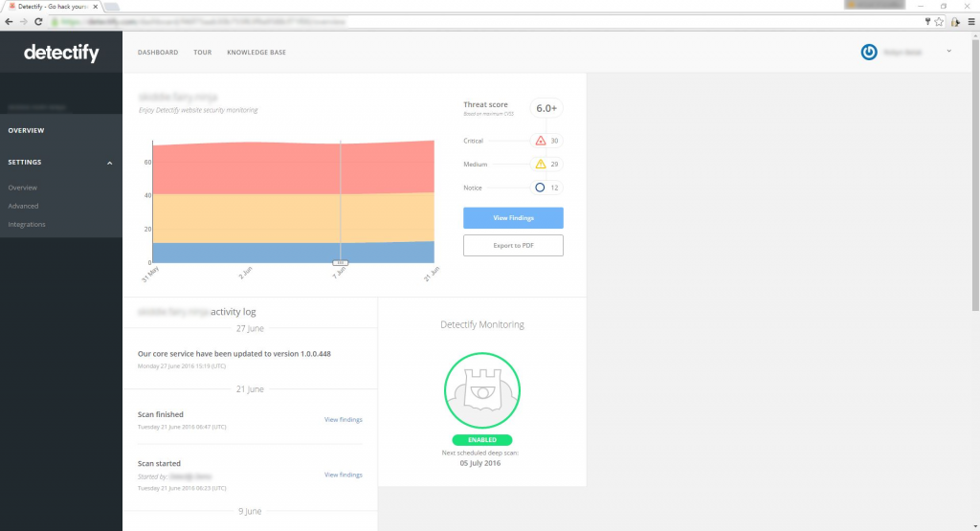
Task: Click the blue Notice circle icon
Action: (x=540, y=188)
